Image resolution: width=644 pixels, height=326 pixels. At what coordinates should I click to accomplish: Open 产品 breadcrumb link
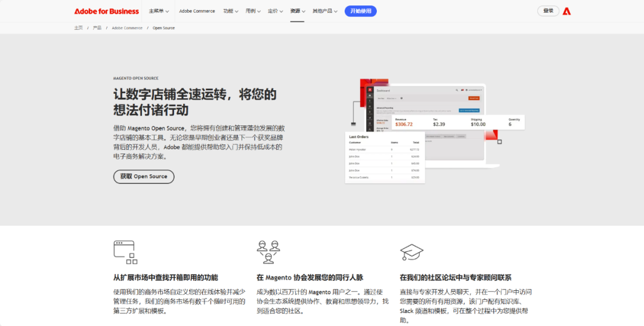(x=97, y=28)
